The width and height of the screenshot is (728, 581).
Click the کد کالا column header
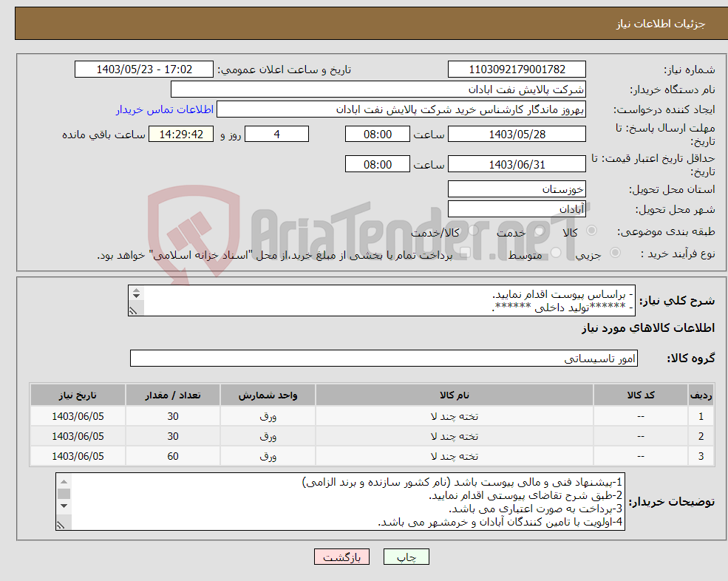tap(641, 395)
